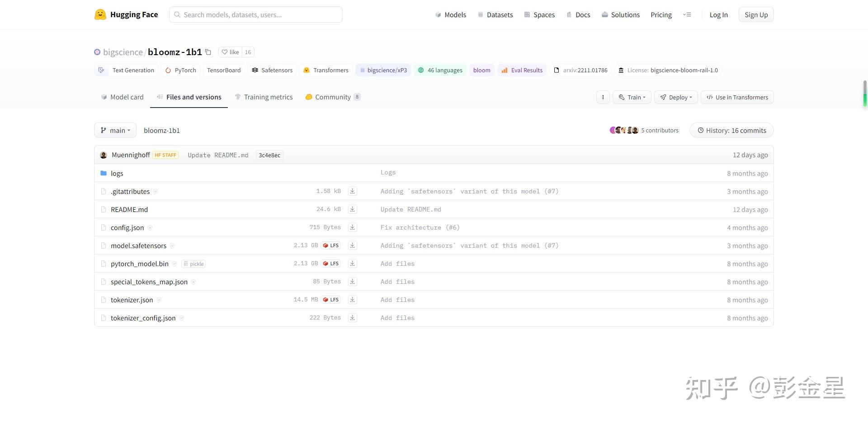This screenshot has height=423, width=868.
Task: Open the main branch selector
Action: tap(115, 130)
